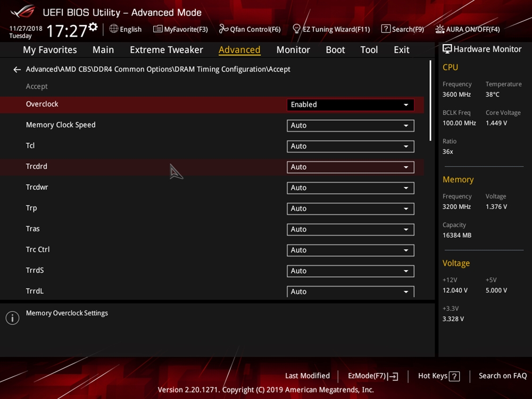Image resolution: width=532 pixels, height=399 pixels.
Task: Expand the Tcl Auto dropdown
Action: tap(351, 146)
